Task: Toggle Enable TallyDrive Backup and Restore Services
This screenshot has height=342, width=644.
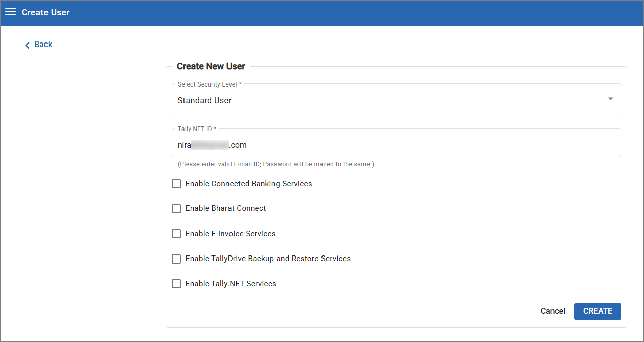Action: [176, 259]
